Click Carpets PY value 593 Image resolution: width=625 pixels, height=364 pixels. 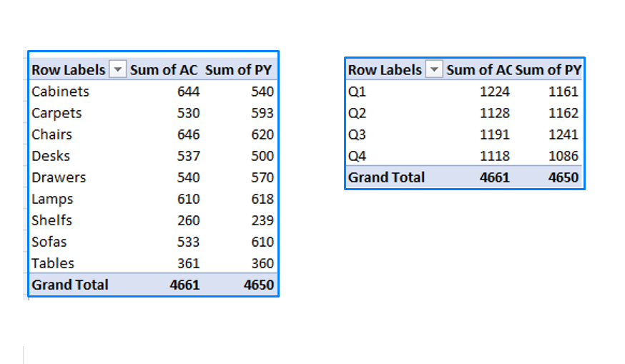262,113
